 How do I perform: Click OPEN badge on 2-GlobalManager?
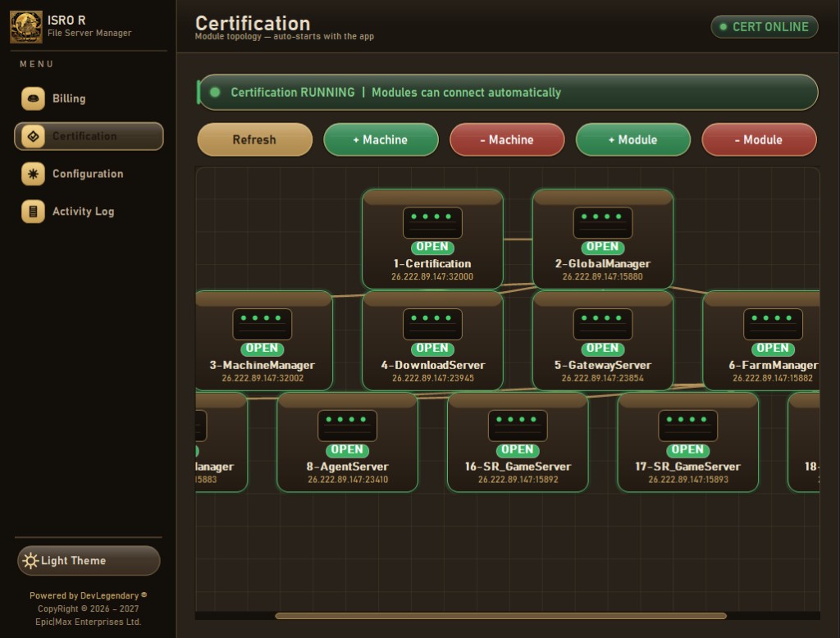coord(603,247)
